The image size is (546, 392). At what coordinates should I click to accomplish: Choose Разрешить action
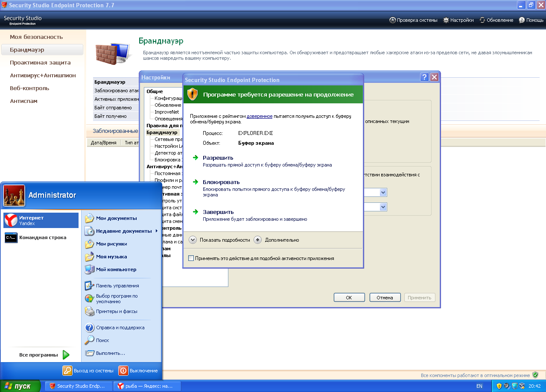pos(218,158)
